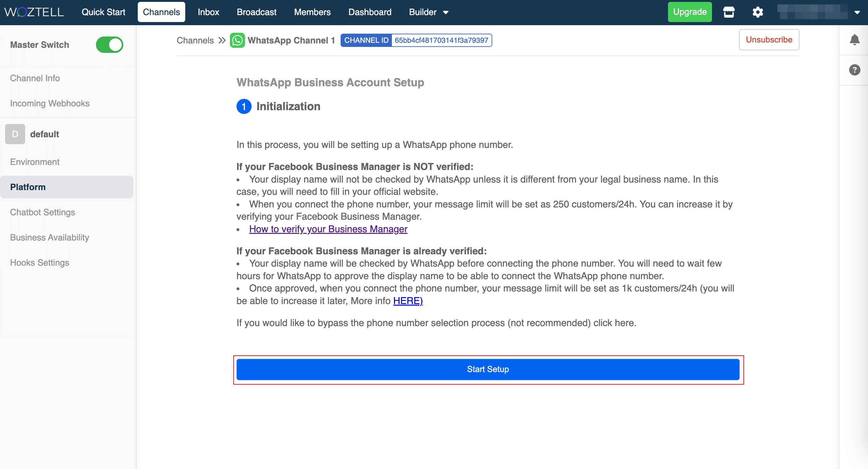The width and height of the screenshot is (868, 469).
Task: Click the default environment name
Action: click(44, 134)
